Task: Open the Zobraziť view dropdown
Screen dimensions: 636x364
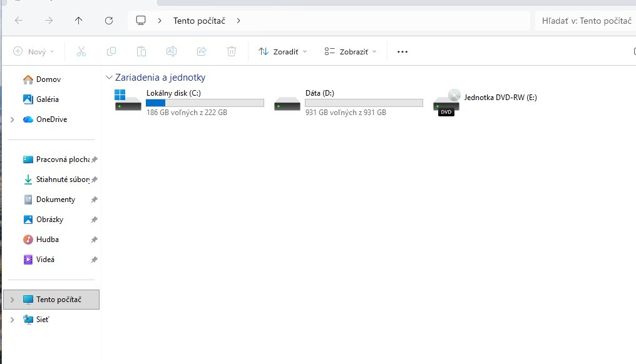Action: [351, 51]
